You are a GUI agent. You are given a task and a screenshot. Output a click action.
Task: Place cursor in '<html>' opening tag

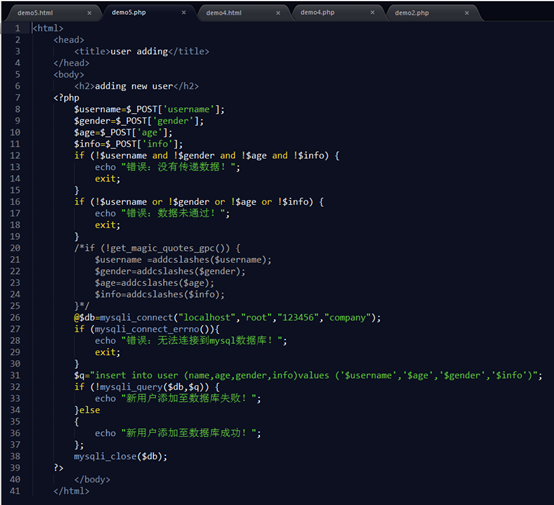[x=48, y=28]
